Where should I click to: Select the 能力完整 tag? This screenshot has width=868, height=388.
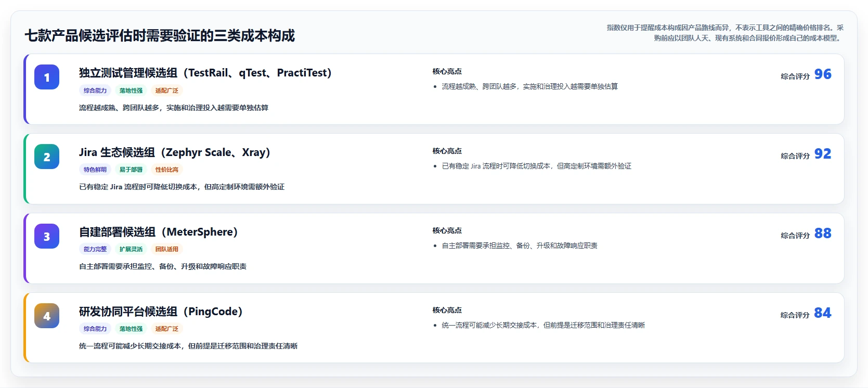[95, 249]
